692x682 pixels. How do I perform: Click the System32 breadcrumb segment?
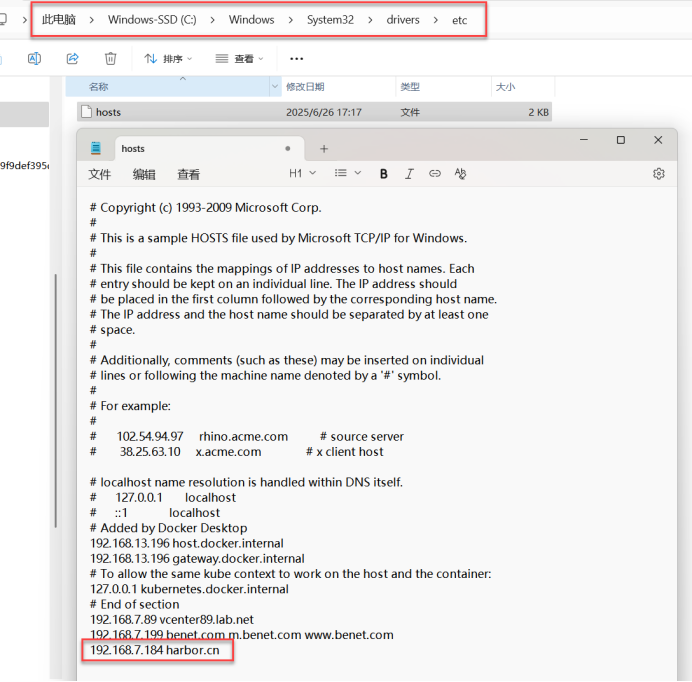pyautogui.click(x=330, y=20)
